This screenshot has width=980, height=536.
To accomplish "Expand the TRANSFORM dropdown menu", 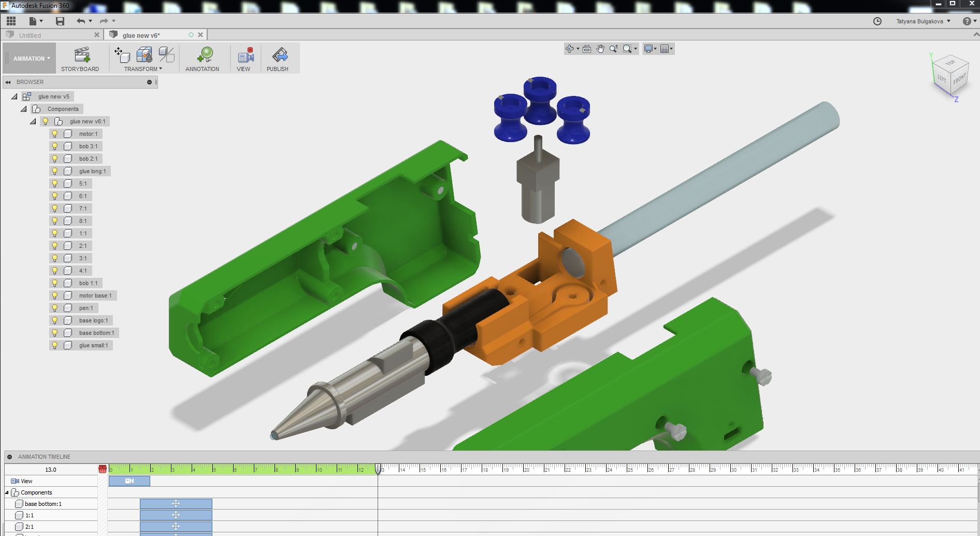I will point(143,69).
